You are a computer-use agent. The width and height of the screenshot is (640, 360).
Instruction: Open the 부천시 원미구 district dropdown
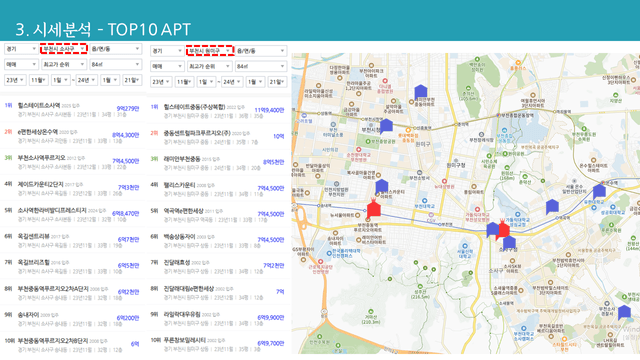[x=209, y=51]
